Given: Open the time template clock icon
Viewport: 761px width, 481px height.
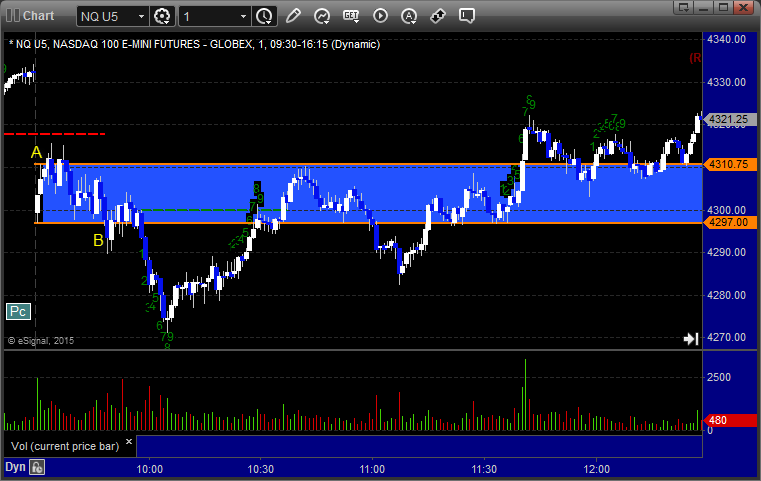Looking at the screenshot, I should [x=265, y=16].
